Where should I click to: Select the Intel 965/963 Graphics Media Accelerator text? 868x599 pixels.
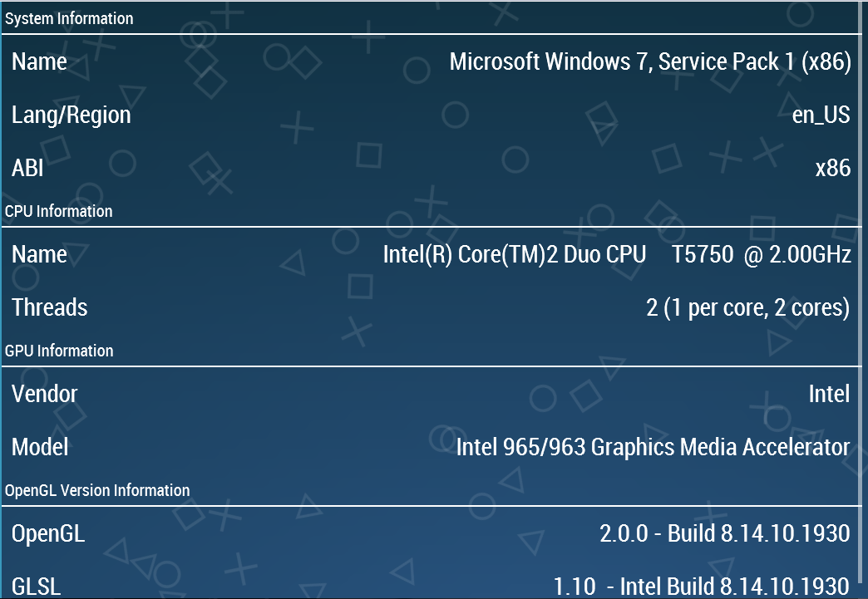click(653, 448)
